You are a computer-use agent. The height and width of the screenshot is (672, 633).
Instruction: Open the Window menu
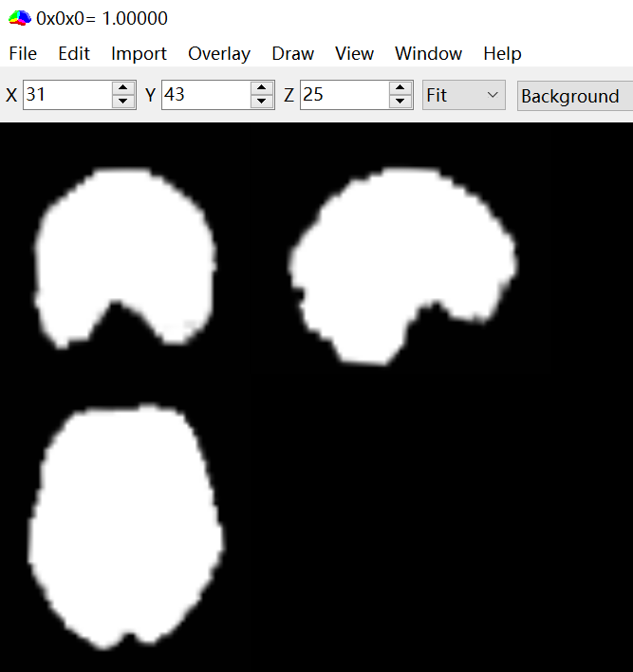tap(428, 53)
